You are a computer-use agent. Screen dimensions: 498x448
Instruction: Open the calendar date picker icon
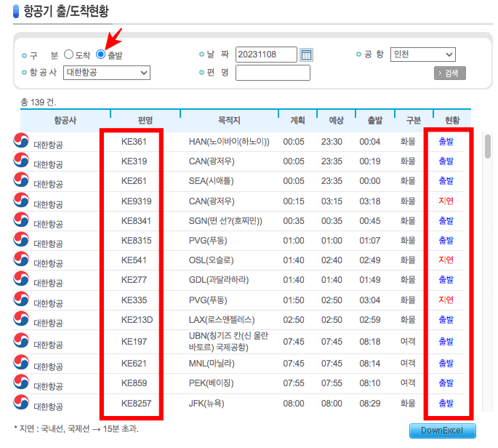coord(306,55)
